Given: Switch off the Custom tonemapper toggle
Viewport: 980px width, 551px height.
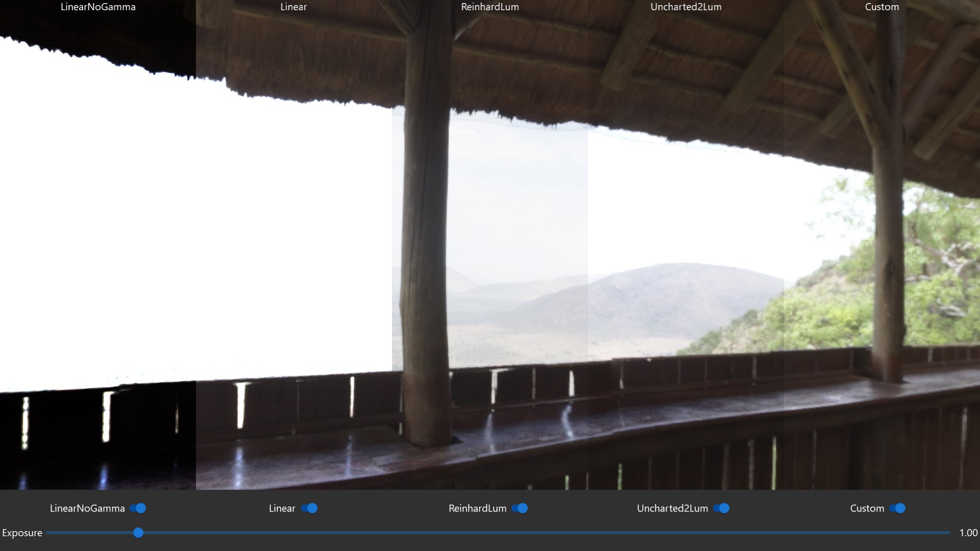Looking at the screenshot, I should pos(897,508).
